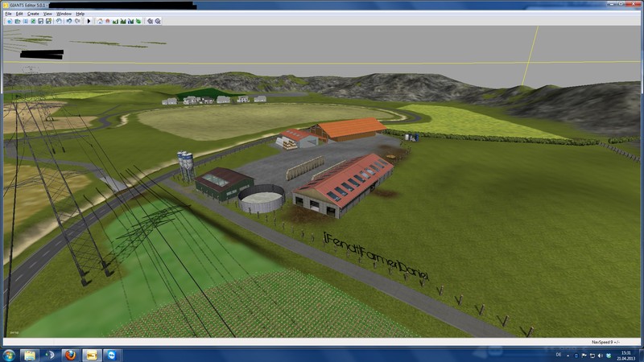644x362 pixels.
Task: Click the black Play triangle button
Action: click(89, 21)
